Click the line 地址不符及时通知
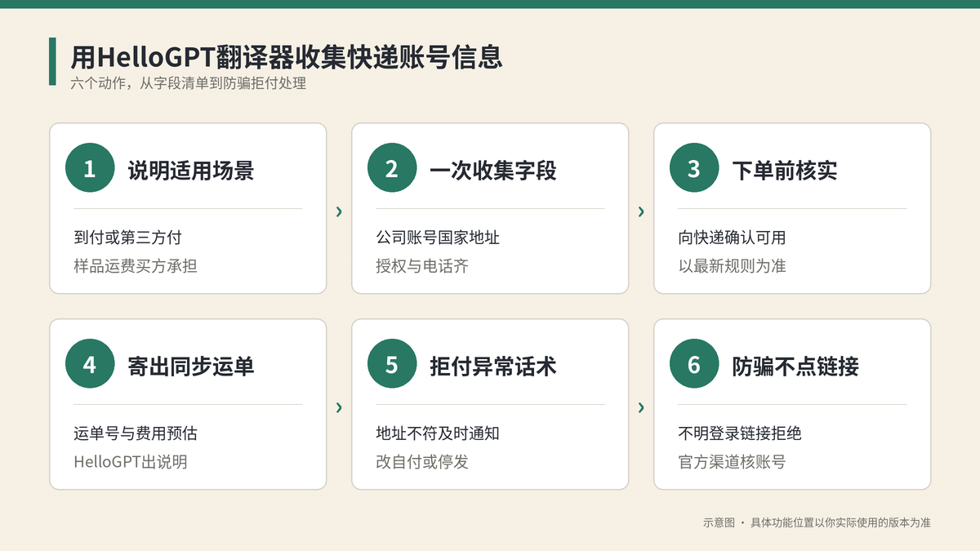 438,433
